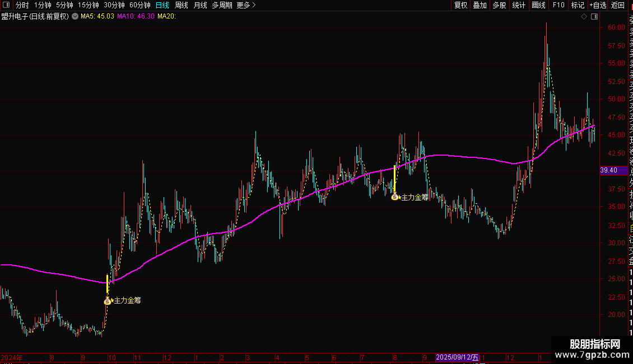Select the 日线 daily chart tab
633x364 pixels.
162,5
